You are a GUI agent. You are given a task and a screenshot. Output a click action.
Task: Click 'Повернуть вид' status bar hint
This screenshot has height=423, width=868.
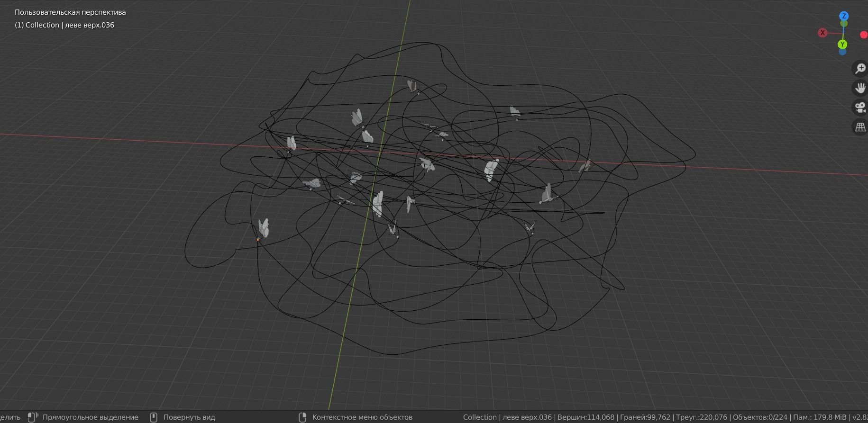(189, 417)
